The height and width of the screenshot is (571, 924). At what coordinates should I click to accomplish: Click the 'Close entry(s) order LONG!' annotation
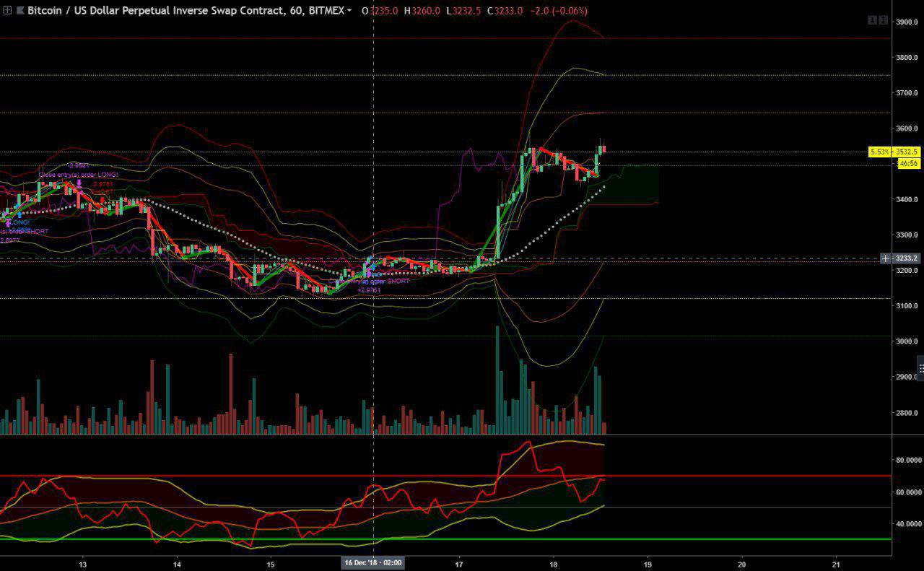coord(78,175)
